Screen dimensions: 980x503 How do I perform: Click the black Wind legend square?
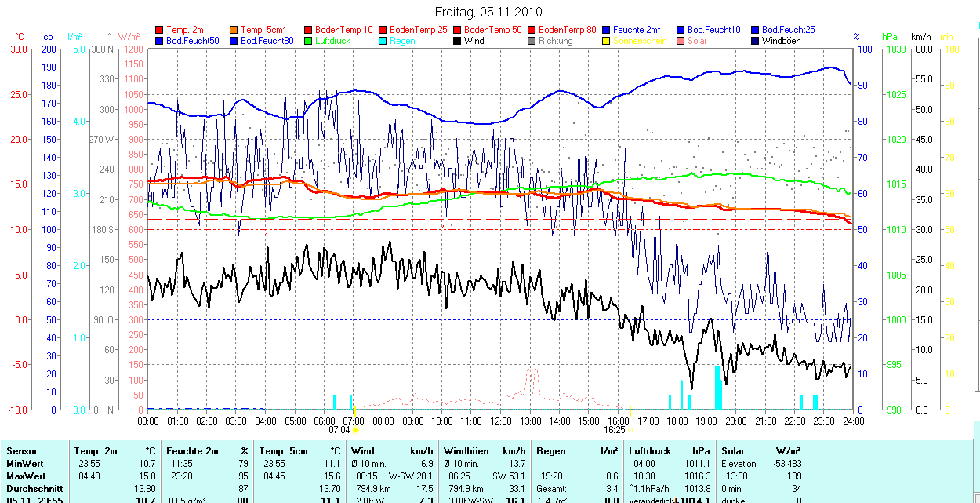458,40
